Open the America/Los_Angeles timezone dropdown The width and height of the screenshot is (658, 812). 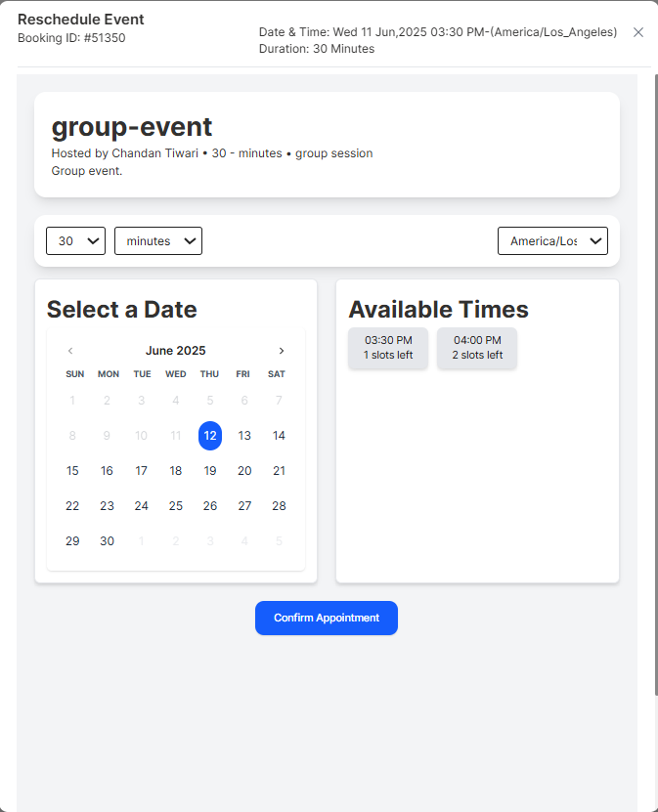552,240
